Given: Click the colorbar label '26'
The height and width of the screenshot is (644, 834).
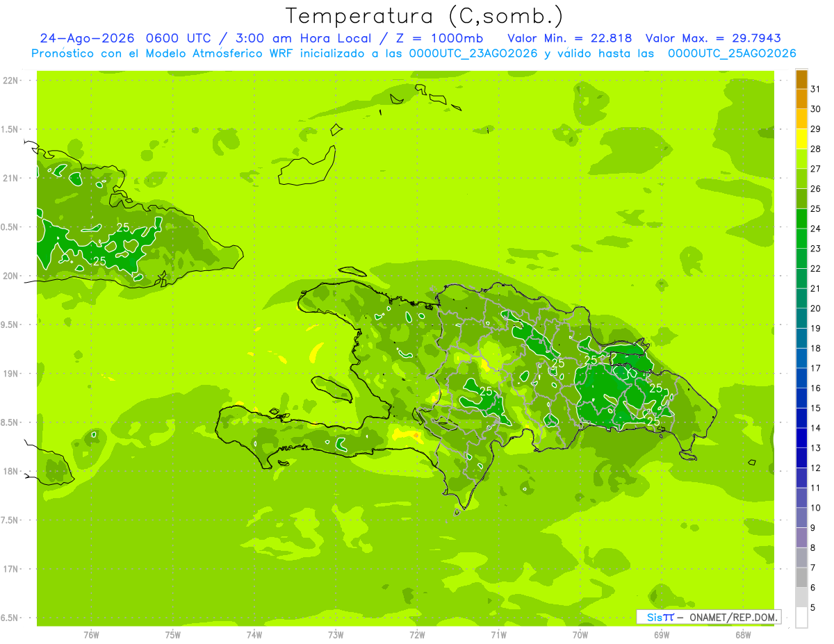Looking at the screenshot, I should coord(816,189).
